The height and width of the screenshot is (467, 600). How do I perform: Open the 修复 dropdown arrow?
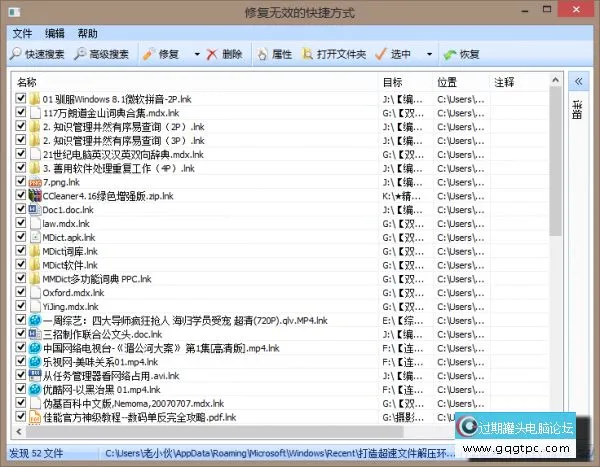pos(197,54)
